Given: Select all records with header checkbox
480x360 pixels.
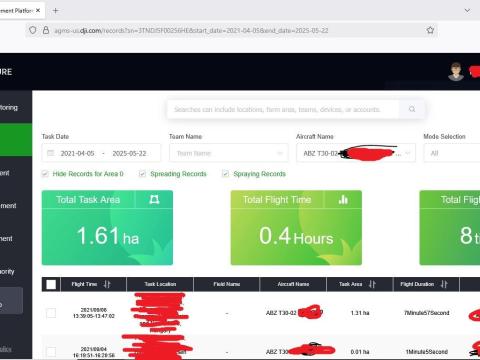Looking at the screenshot, I should point(51,284).
